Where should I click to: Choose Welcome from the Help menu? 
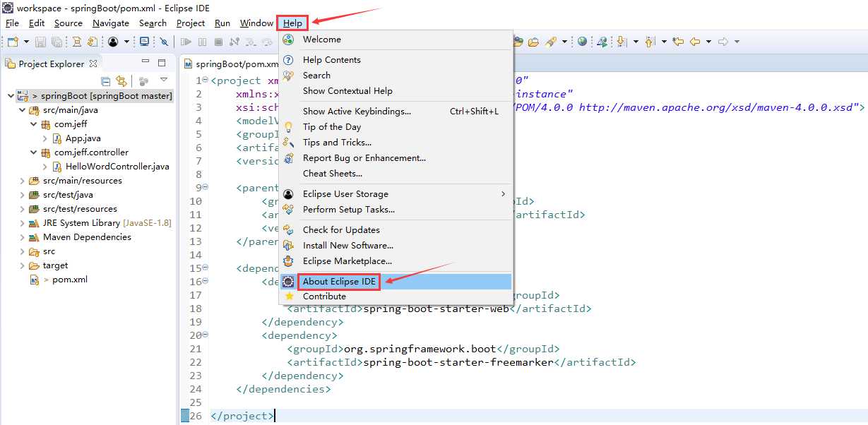click(396, 40)
